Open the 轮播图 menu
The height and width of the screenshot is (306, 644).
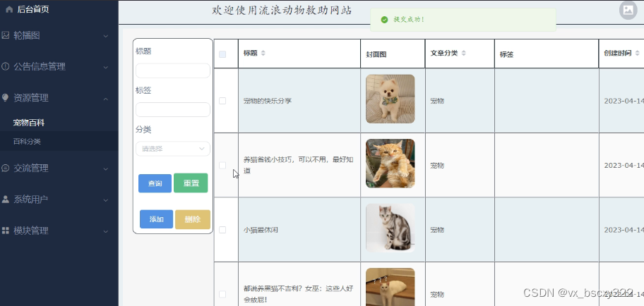tap(59, 36)
